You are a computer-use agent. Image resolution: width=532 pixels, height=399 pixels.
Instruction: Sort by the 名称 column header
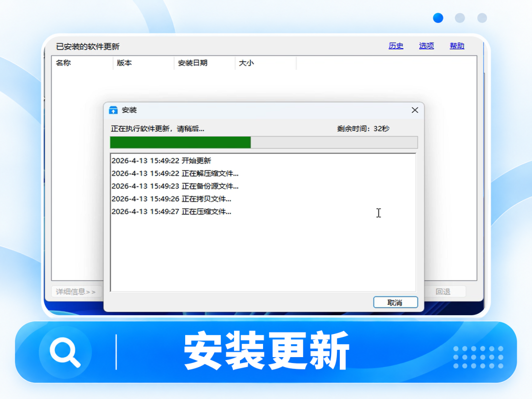tap(82, 63)
